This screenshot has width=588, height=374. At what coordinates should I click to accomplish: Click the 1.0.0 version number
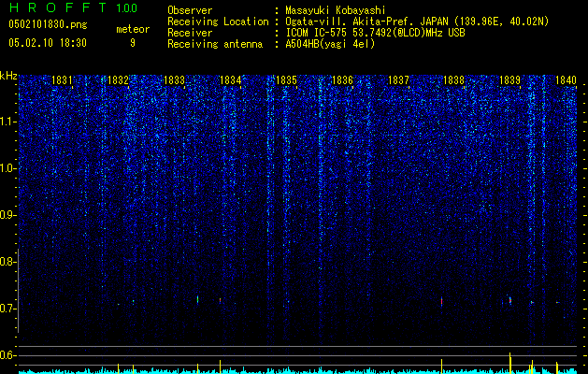[x=127, y=8]
